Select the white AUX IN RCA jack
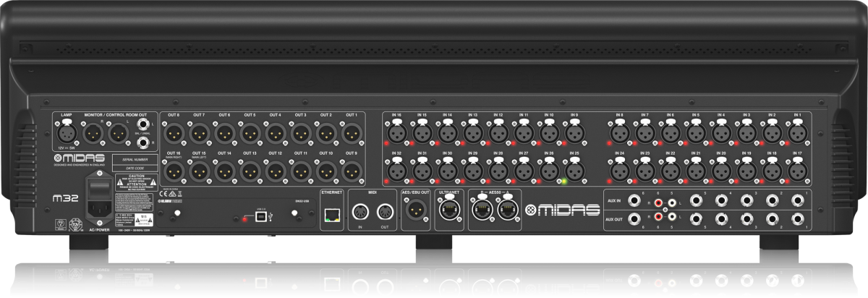Image resolution: width=868 pixels, height=298 pixels. pos(672,203)
